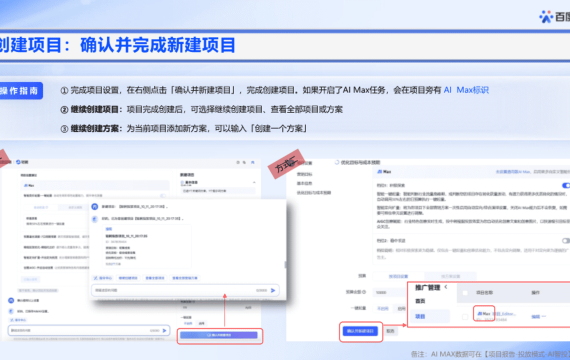Open the three-dot more menu in 操作 column

pos(544,316)
